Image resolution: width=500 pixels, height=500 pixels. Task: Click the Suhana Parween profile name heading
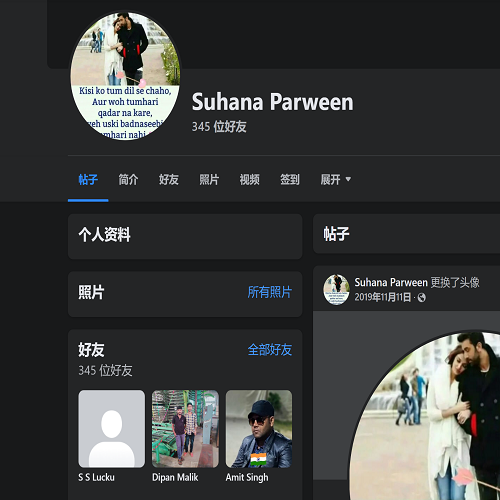[272, 102]
